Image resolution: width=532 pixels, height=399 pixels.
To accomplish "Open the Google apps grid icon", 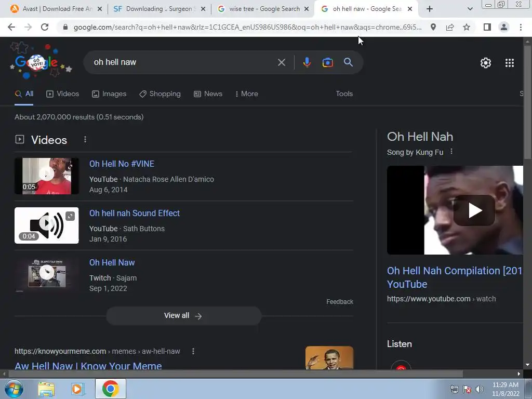I will pos(509,63).
